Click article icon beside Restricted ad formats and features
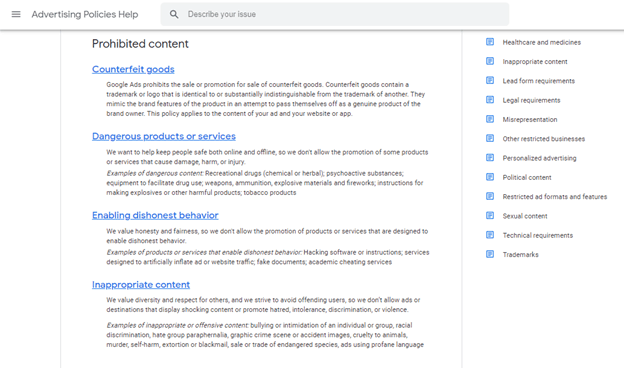Image resolution: width=624 pixels, height=368 pixels. point(490,196)
